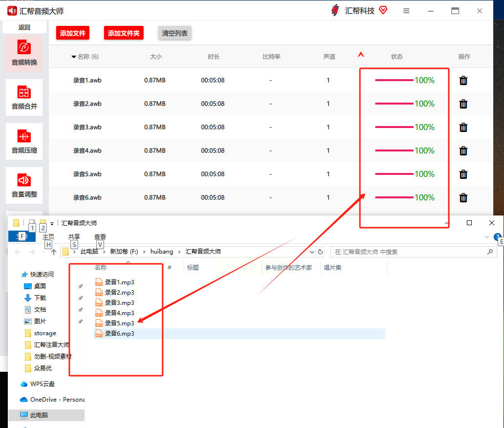Open the quick access toolbar customize dropdown
The width and height of the screenshot is (504, 428).
point(52,223)
